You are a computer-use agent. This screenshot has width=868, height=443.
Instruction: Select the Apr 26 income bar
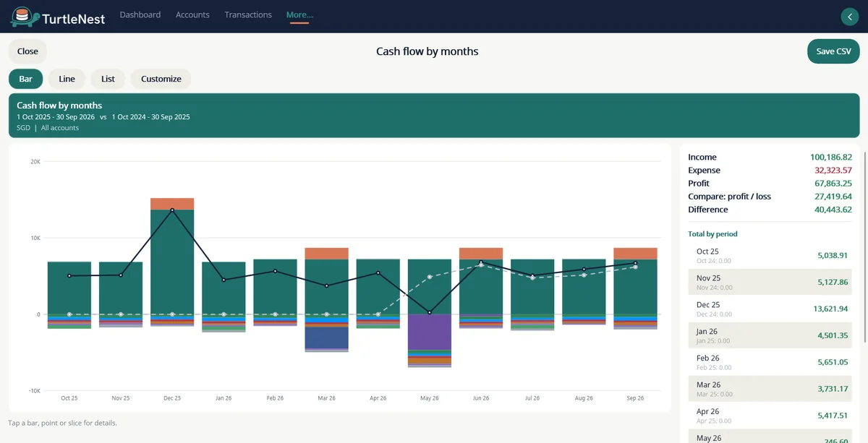(x=378, y=287)
